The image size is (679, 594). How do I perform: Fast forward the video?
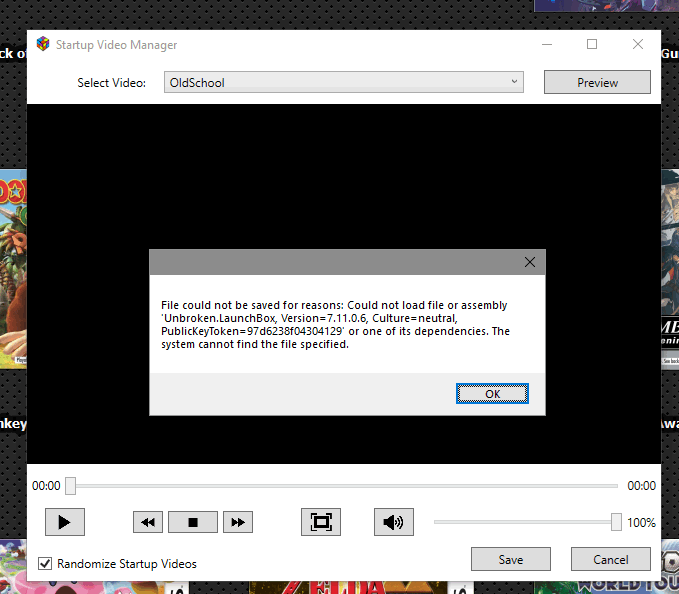pos(238,522)
